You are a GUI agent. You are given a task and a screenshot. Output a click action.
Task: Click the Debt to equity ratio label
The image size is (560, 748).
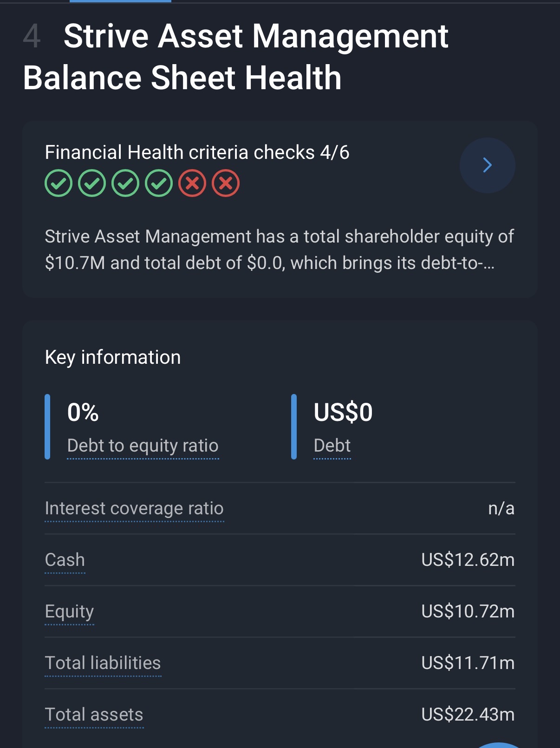pos(143,446)
